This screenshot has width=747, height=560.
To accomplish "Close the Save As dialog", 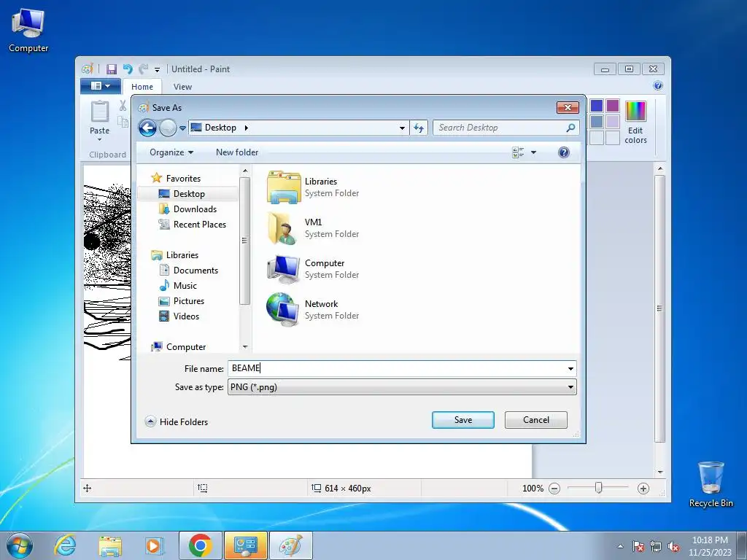I will click(x=568, y=108).
